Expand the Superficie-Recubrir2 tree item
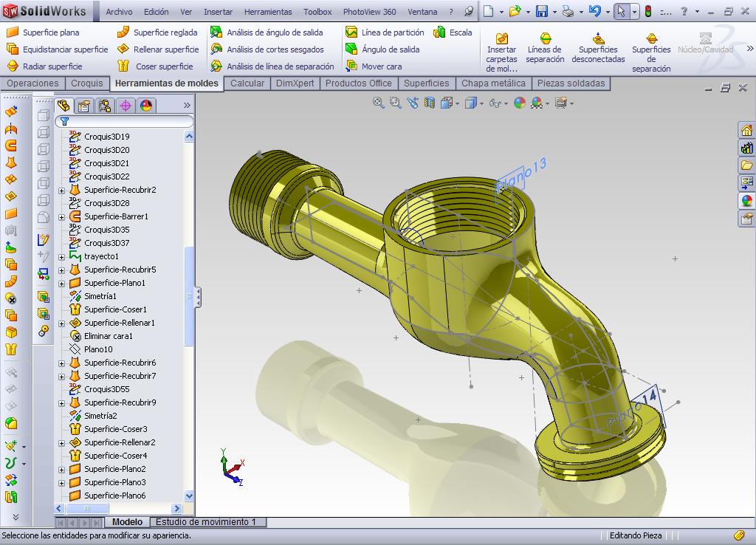Viewport: 756px width, 545px height. click(x=62, y=190)
